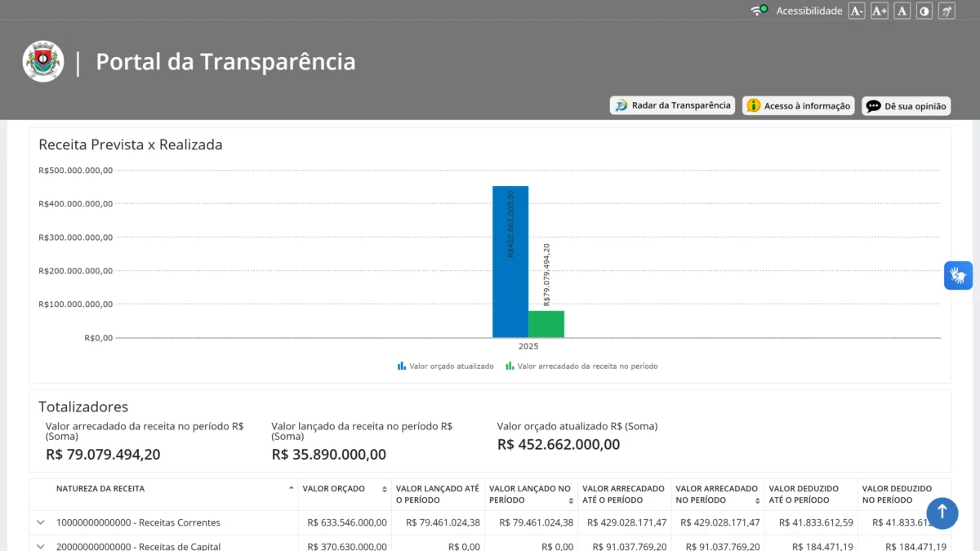The image size is (980, 551).
Task: Click Valor Lançado até o Período header
Action: point(438,494)
